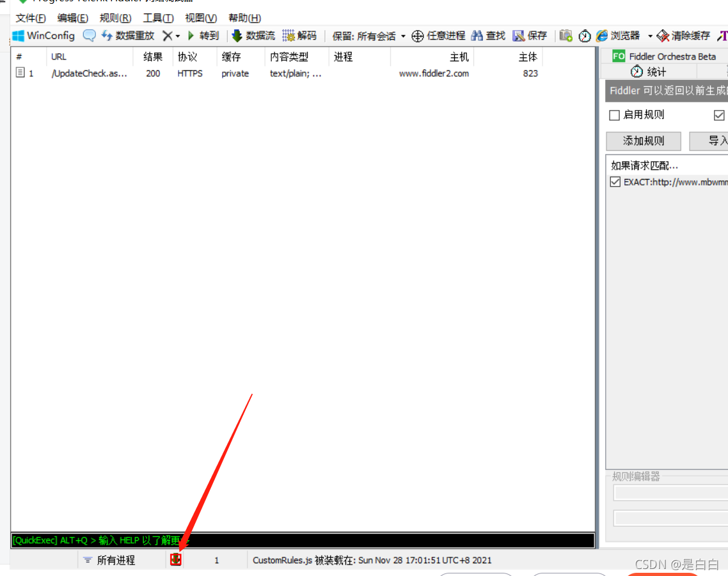Click the second 规则编辑器 input field

[x=670, y=518]
